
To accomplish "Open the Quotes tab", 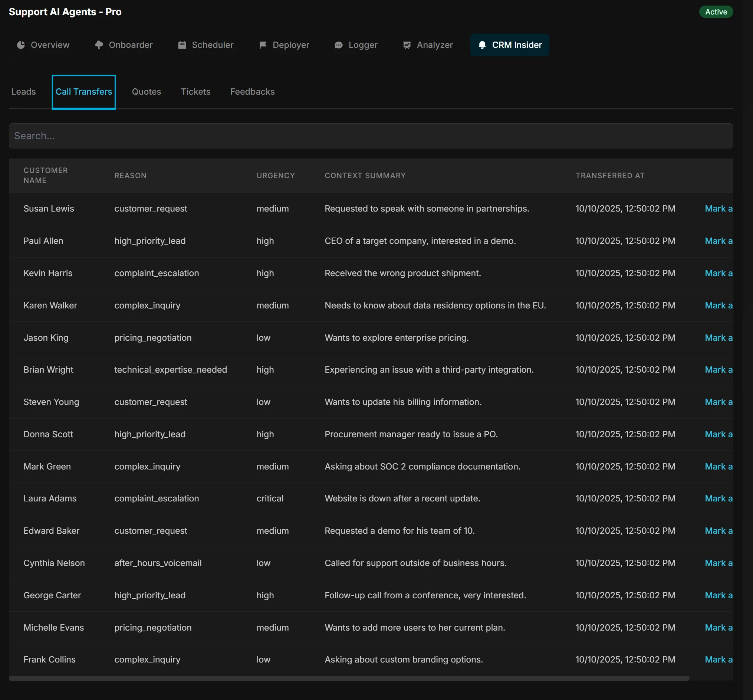I will click(146, 92).
